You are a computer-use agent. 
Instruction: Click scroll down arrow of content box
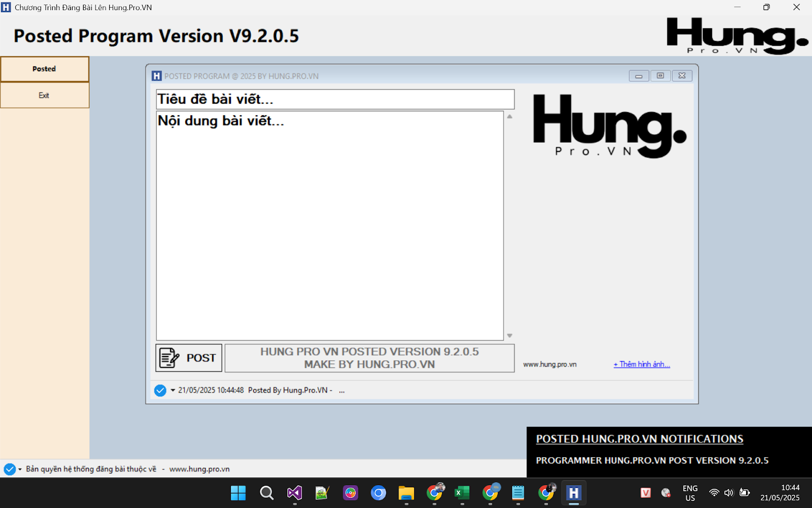point(510,336)
